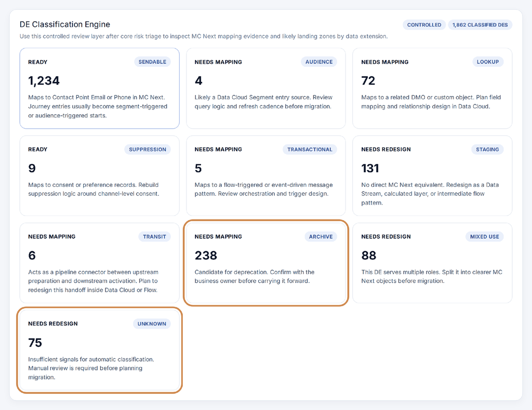Click the count 88 in the Mixed Use card
Image resolution: width=532 pixels, height=410 pixels.
(369, 255)
